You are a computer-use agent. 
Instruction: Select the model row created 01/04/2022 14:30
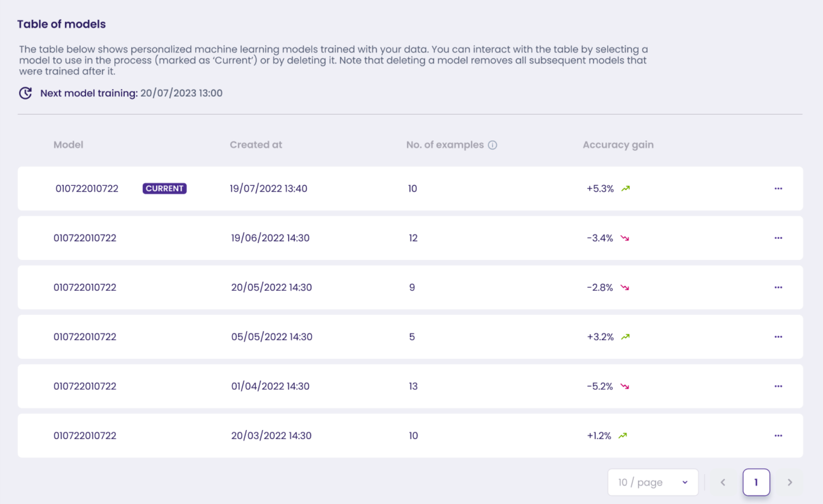pos(270,386)
